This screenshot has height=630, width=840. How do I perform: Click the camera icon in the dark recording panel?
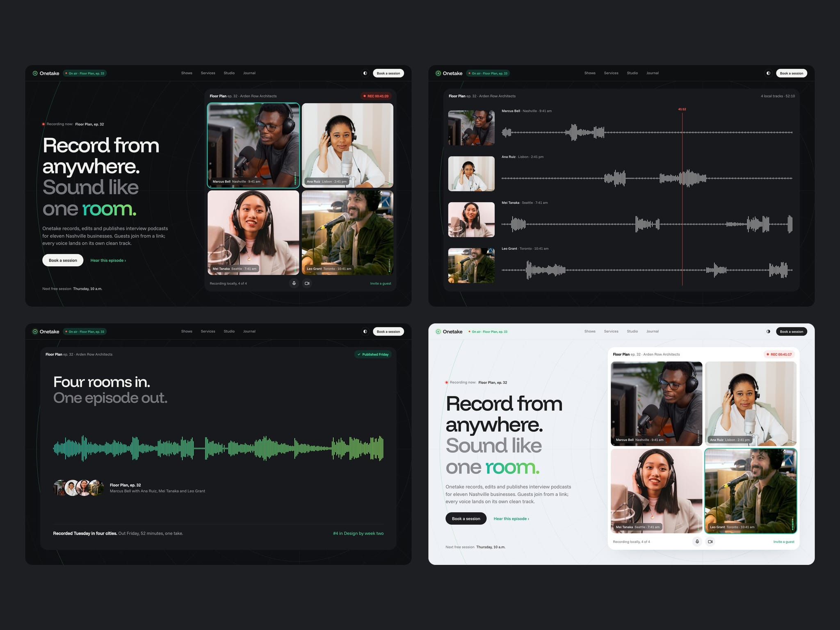307,283
